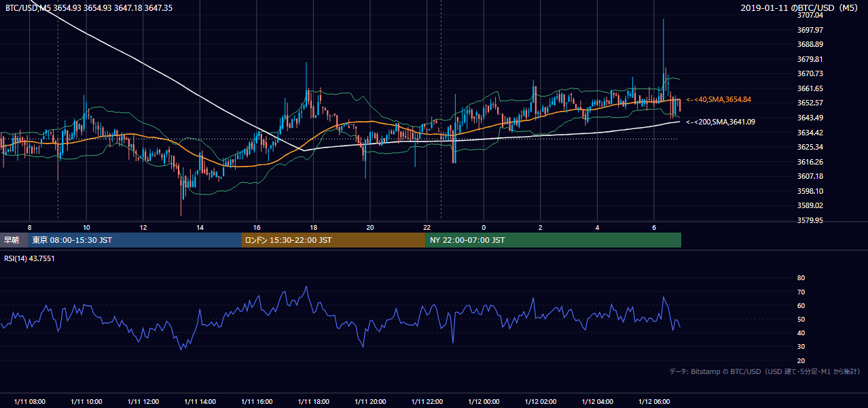Click the Bitstamp data source note

(765, 371)
